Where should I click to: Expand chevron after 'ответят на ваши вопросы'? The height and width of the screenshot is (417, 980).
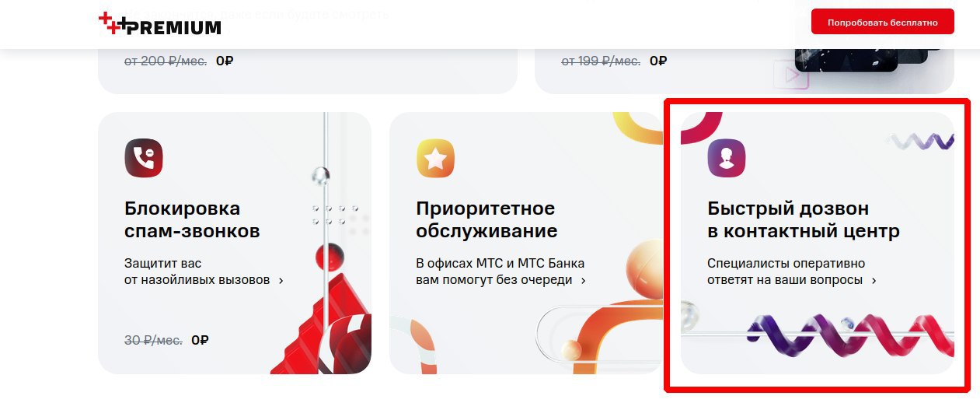[874, 281]
